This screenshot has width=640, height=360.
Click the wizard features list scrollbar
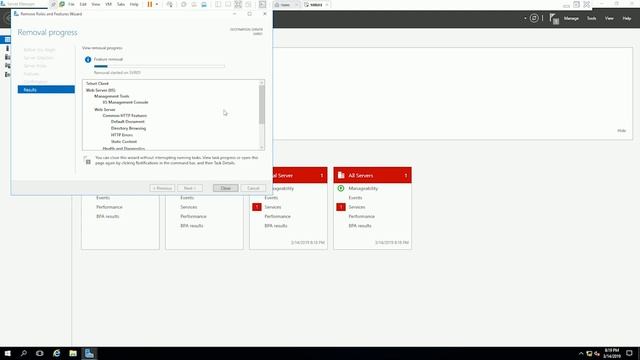[262, 104]
